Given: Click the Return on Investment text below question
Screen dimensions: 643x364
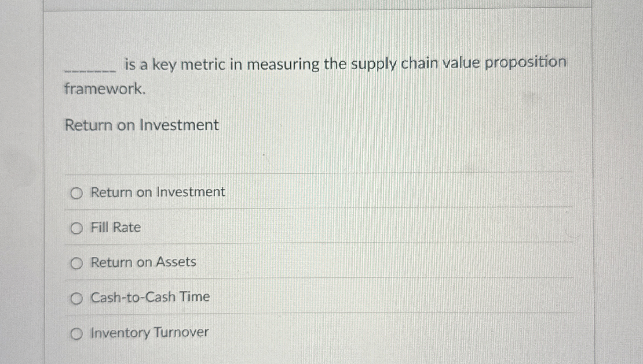Looking at the screenshot, I should coord(142,125).
